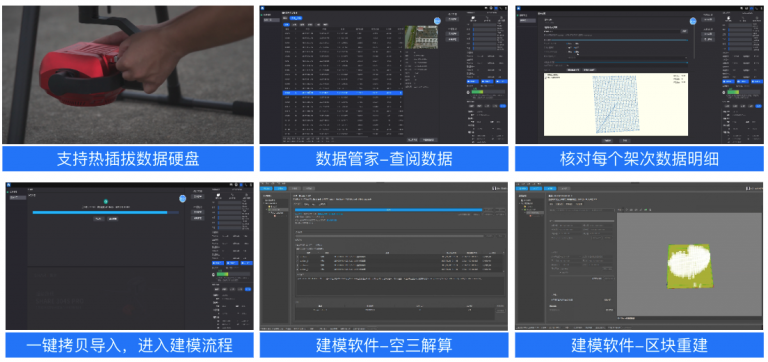Screen dimensions: 768x362
Task: Click green storage bar in 查阅数据 screen
Action: (477, 92)
